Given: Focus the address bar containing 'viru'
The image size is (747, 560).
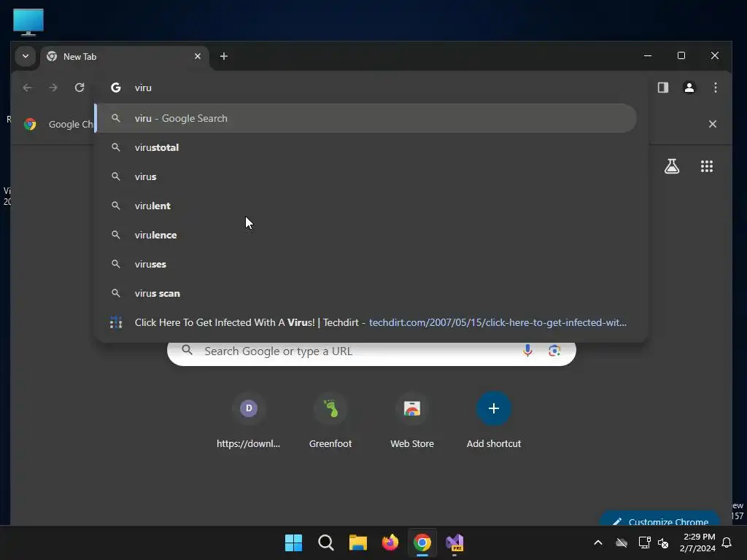Looking at the screenshot, I should 371,87.
